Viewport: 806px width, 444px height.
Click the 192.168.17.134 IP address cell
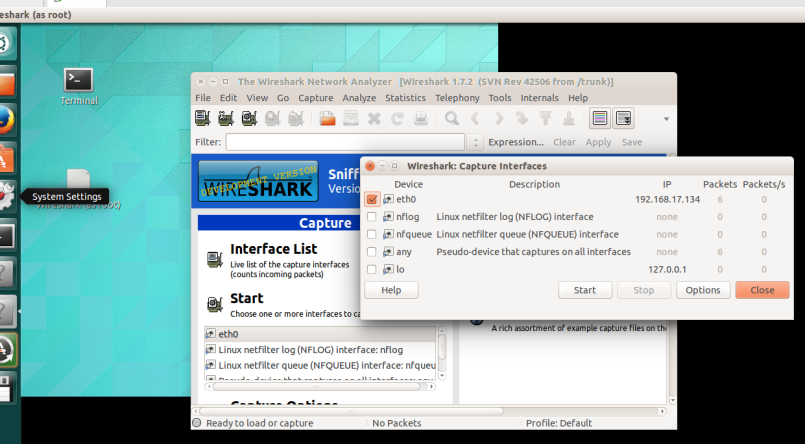click(667, 199)
